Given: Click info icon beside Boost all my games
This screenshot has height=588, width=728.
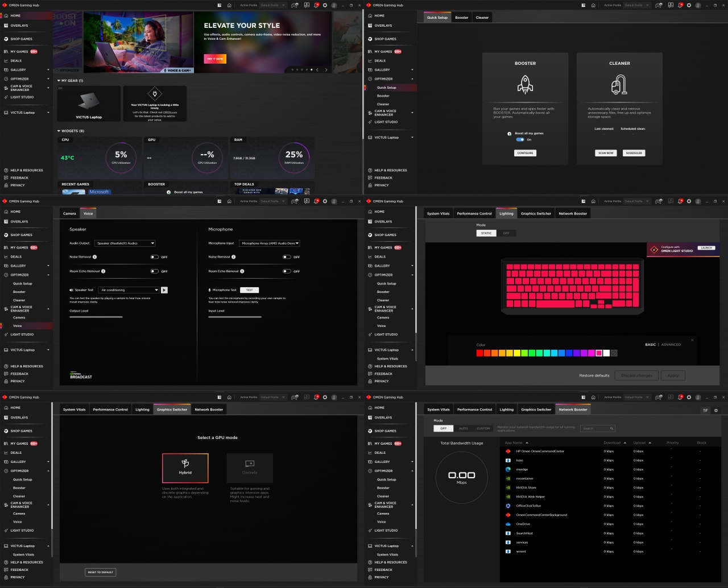Looking at the screenshot, I should (510, 134).
